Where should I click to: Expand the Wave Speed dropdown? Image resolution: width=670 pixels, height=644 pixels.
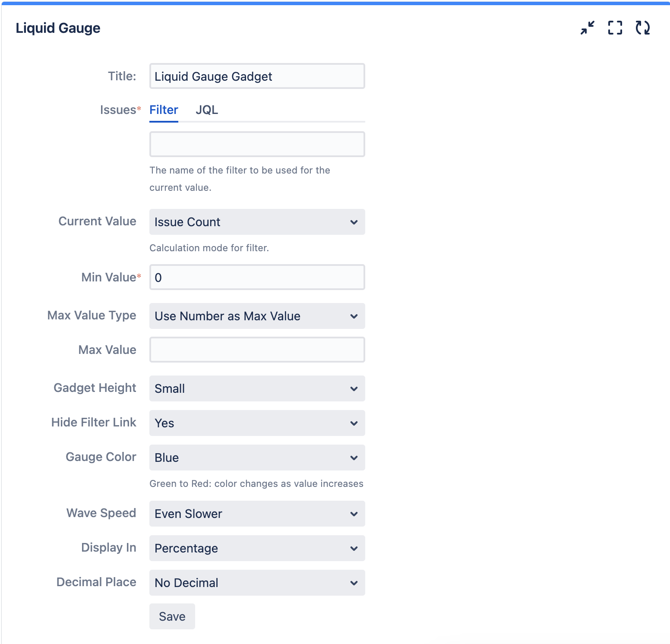point(257,514)
